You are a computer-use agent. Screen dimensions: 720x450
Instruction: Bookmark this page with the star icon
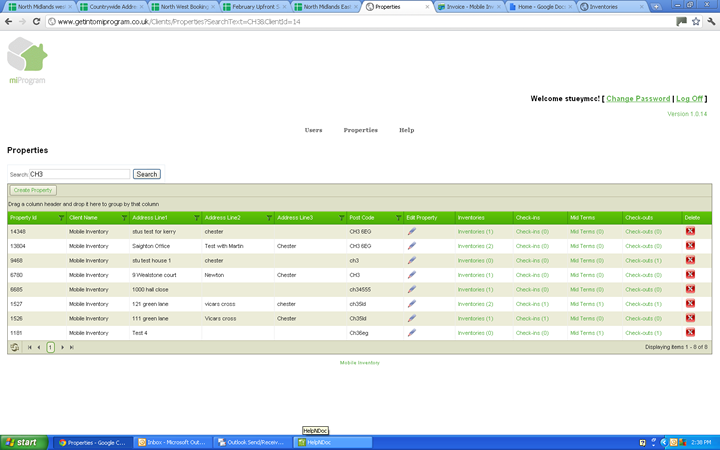click(x=696, y=21)
